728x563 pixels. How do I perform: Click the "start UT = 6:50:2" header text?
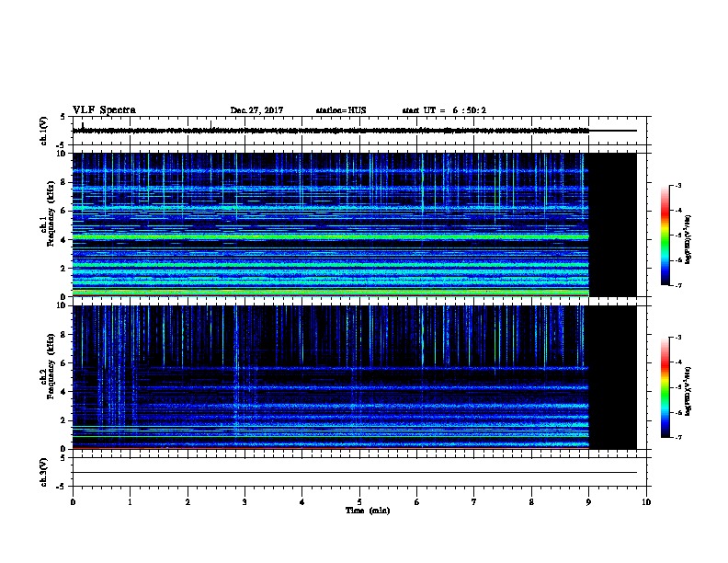[444, 110]
